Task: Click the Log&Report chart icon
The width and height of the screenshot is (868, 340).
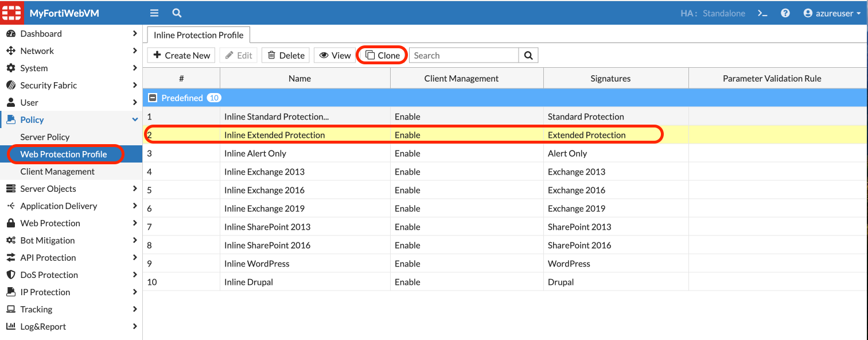Action: 11,327
